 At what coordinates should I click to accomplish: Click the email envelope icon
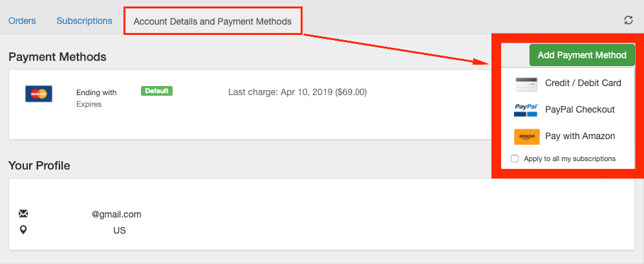click(x=23, y=214)
